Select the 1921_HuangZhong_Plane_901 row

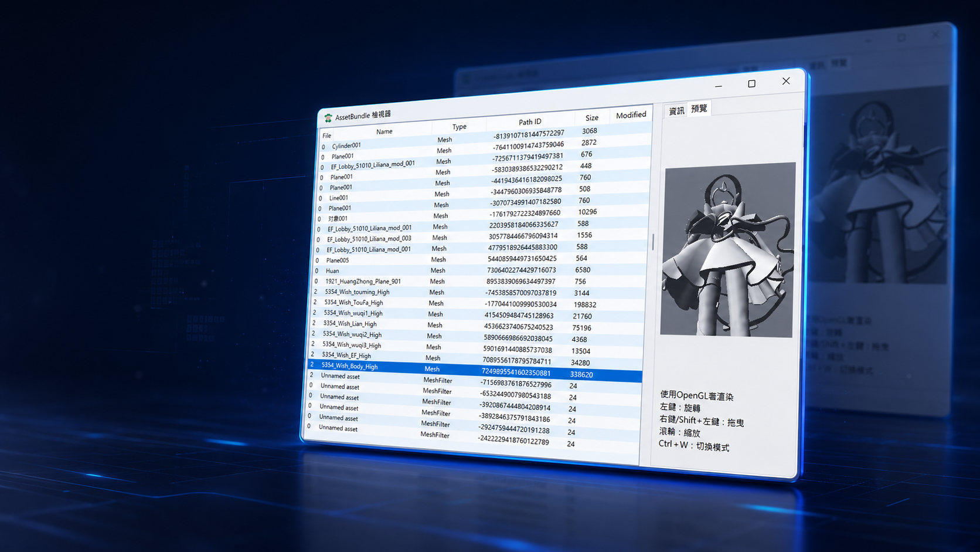tap(481, 282)
